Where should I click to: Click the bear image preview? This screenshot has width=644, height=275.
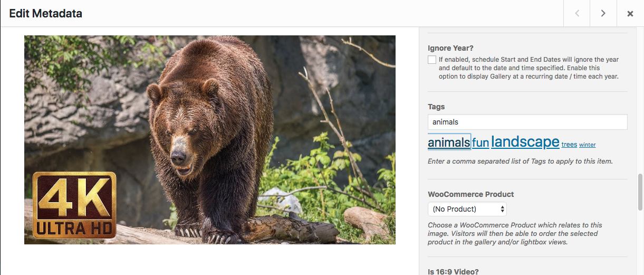(210, 140)
